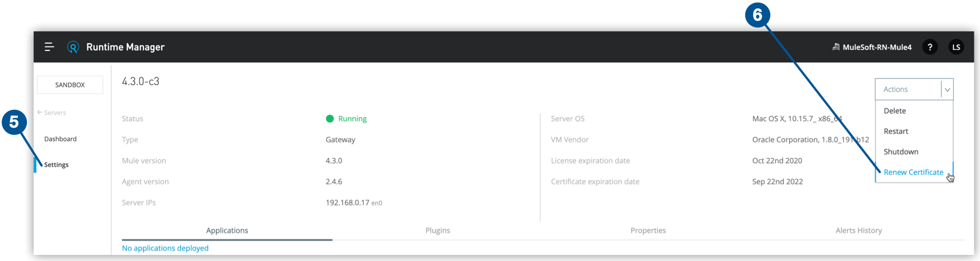
Task: Expand the Actions dropdown
Action: pyautogui.click(x=907, y=90)
